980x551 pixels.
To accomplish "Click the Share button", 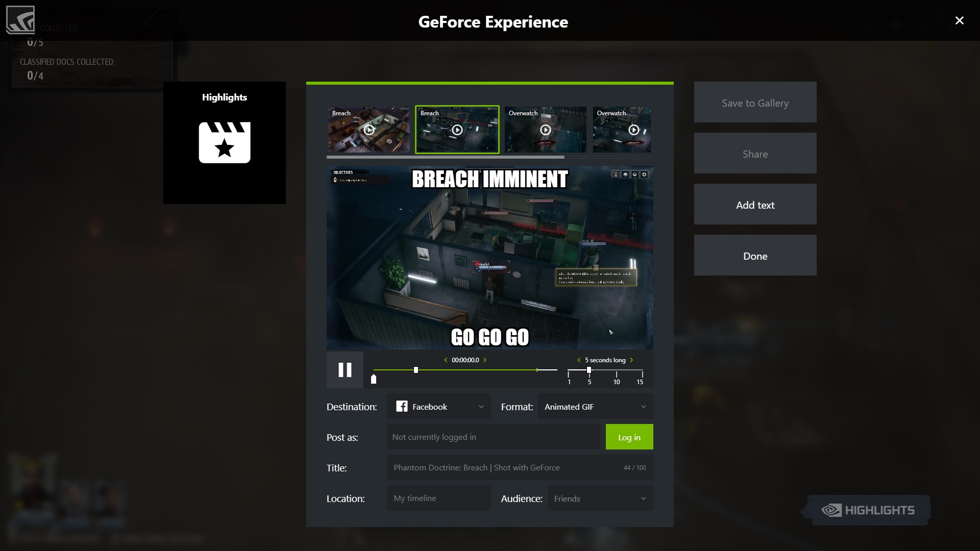I will [x=755, y=154].
